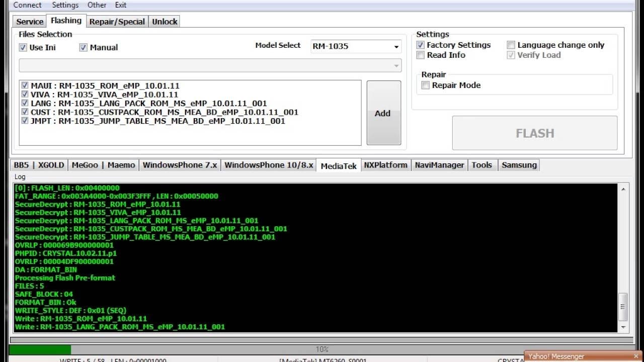Image resolution: width=644 pixels, height=362 pixels.
Task: Uncheck the Factory Settings checkbox
Action: point(420,45)
